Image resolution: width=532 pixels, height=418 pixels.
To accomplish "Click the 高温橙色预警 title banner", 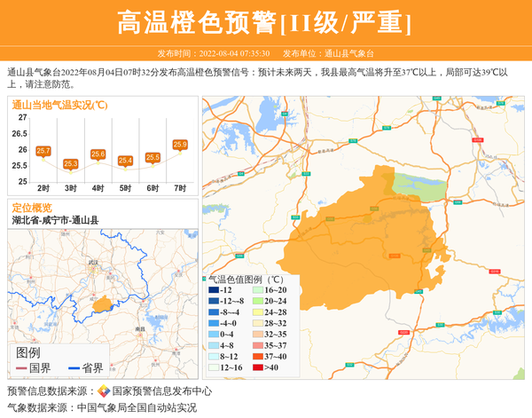I will click(265, 22).
